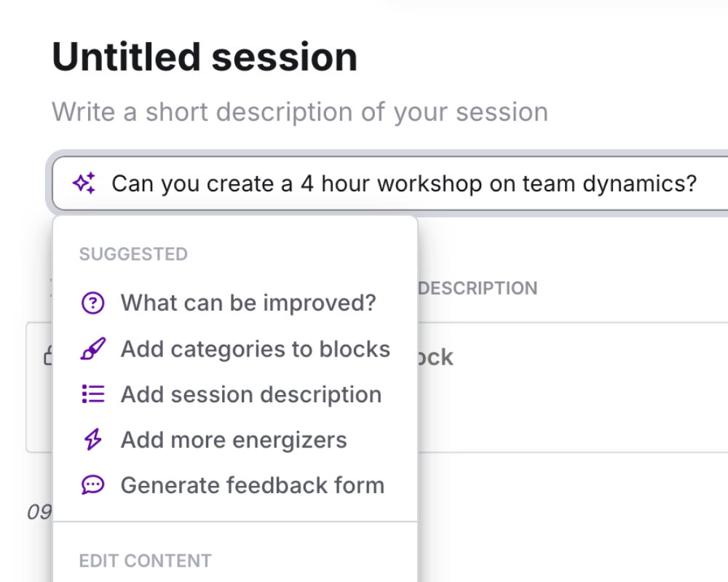Click the block title text behind the menu
Viewport: 728px width, 582px height.
tap(437, 357)
